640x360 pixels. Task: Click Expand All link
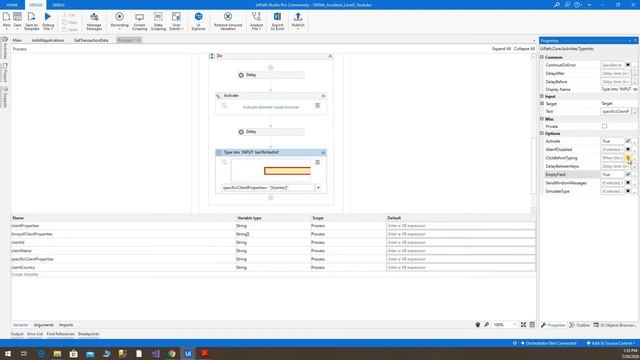pos(501,49)
